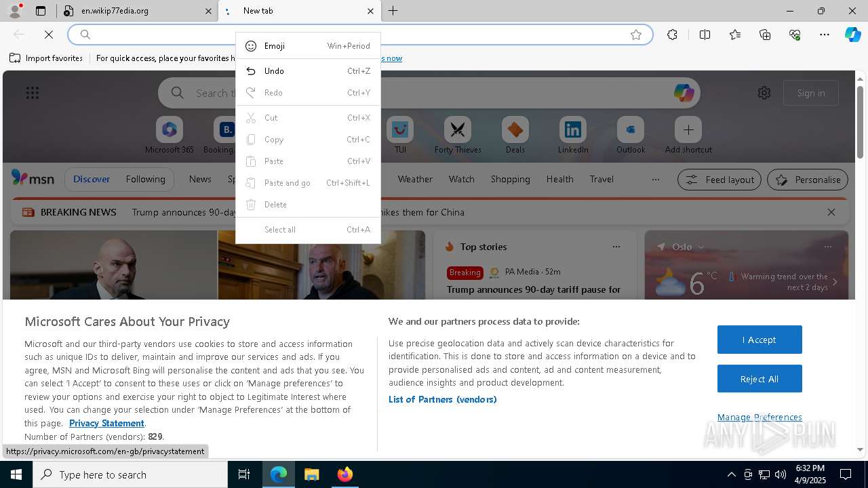The image size is (868, 488).
Task: Click the page vertical scrollbar thumb
Action: click(x=860, y=123)
